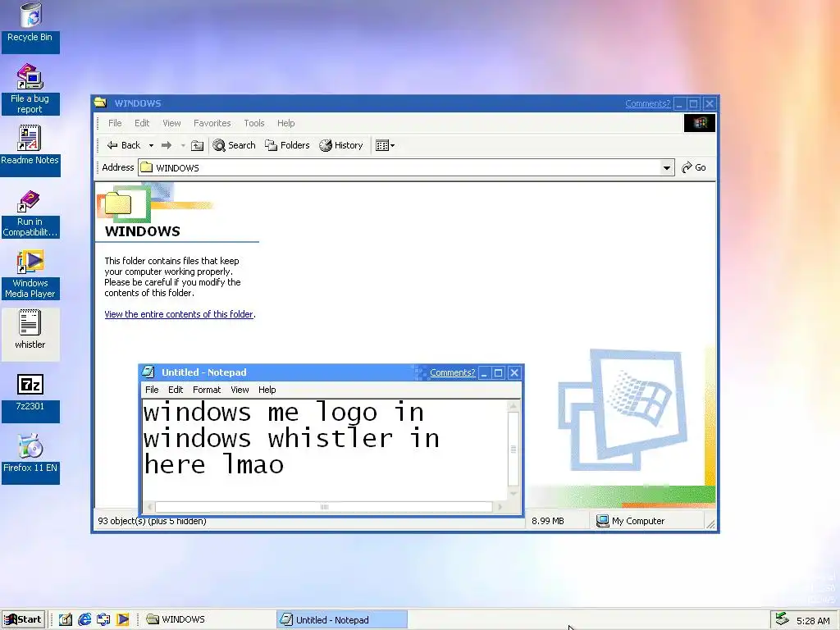Image resolution: width=840 pixels, height=630 pixels.
Task: Open the Favorites menu
Action: coord(212,123)
